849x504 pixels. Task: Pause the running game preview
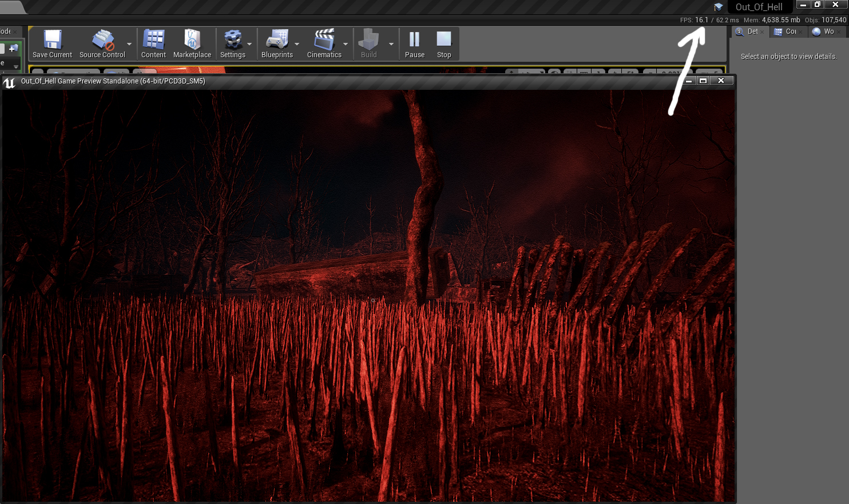tap(414, 40)
